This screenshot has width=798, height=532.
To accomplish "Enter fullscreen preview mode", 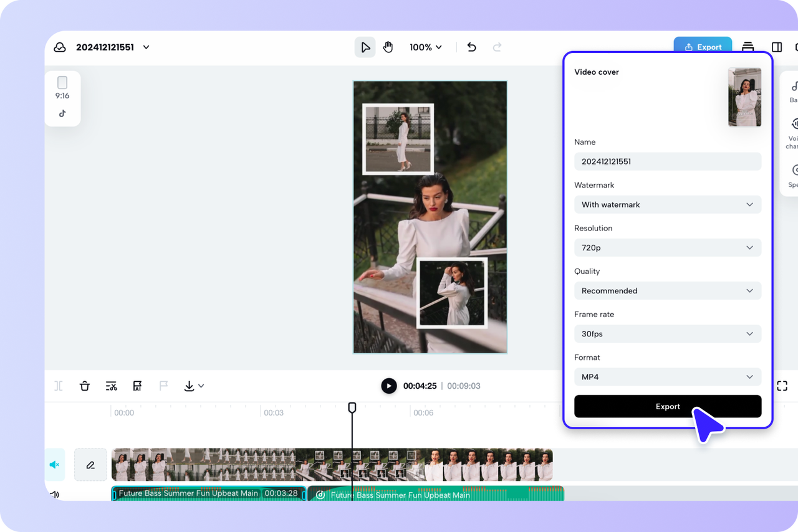I will (782, 386).
